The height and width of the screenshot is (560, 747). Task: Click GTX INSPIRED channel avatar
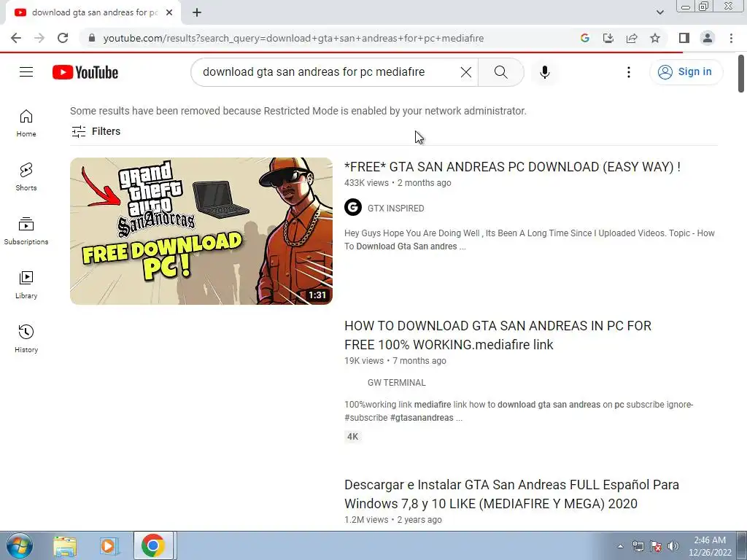(x=353, y=208)
